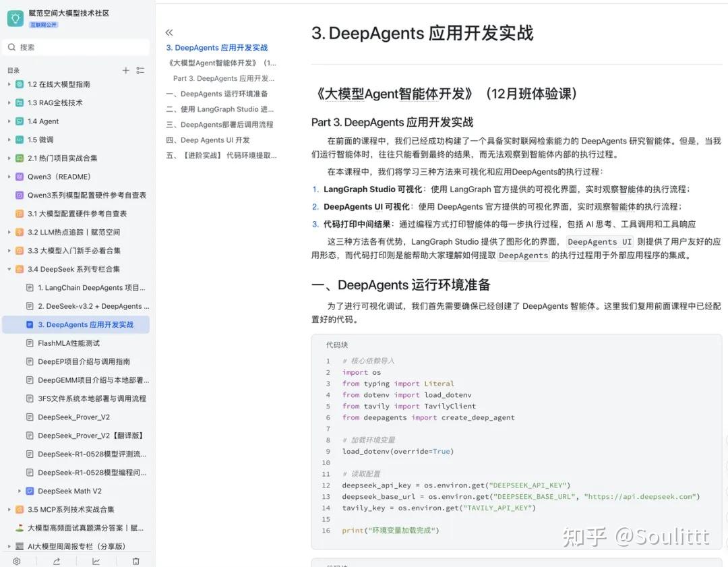
Task: Click the heading 一、DeepAgents 运行环境准备 in document
Action: pos(400,285)
